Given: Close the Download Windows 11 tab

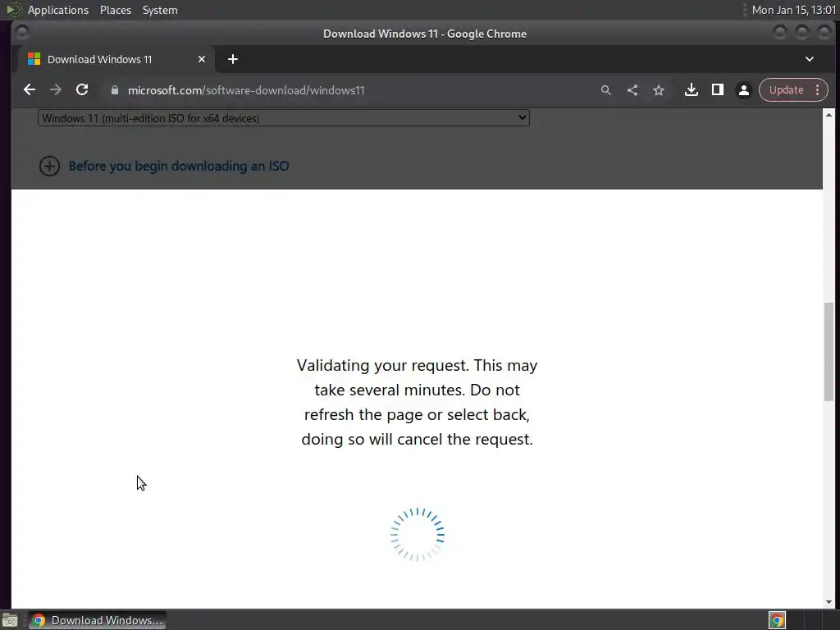Looking at the screenshot, I should pos(202,59).
